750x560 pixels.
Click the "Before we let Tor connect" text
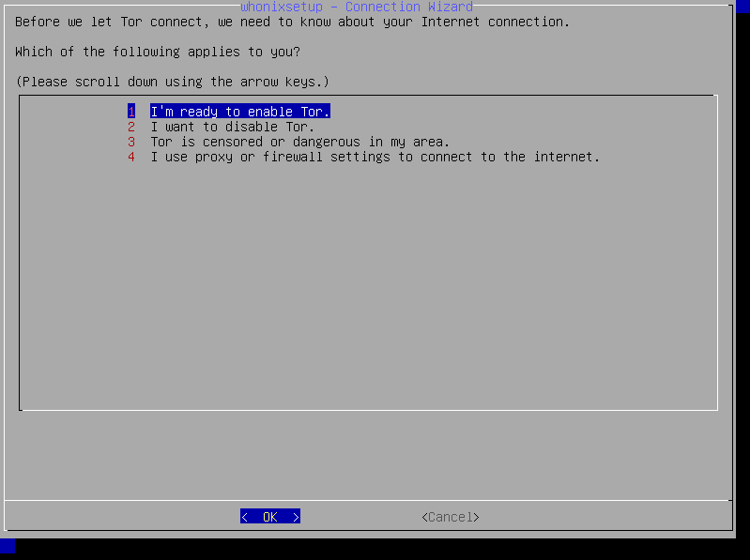[x=292, y=22]
